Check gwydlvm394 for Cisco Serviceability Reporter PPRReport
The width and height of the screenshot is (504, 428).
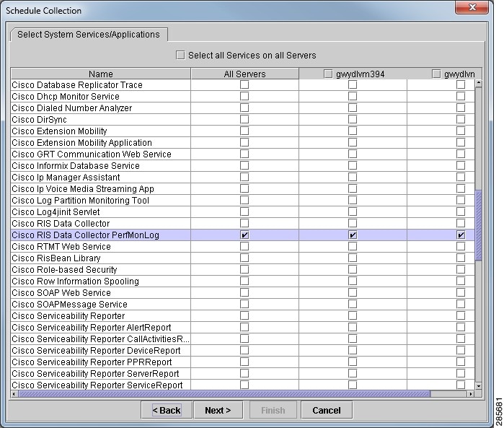click(353, 362)
